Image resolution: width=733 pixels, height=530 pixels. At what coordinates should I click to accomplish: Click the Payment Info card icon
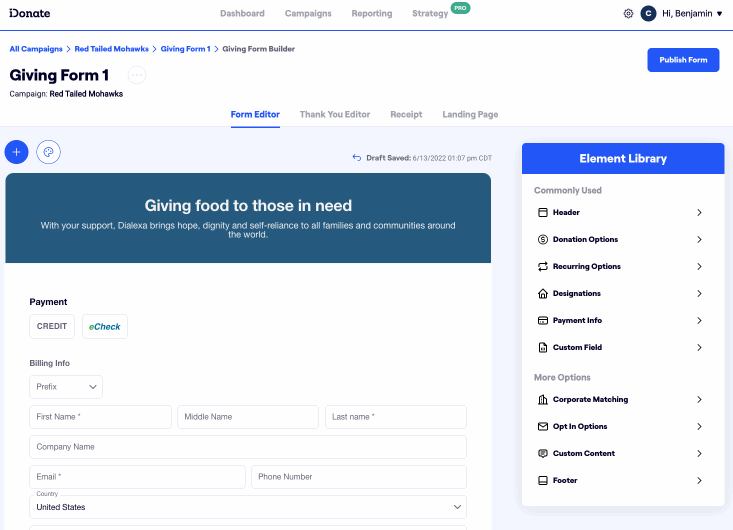(x=543, y=321)
